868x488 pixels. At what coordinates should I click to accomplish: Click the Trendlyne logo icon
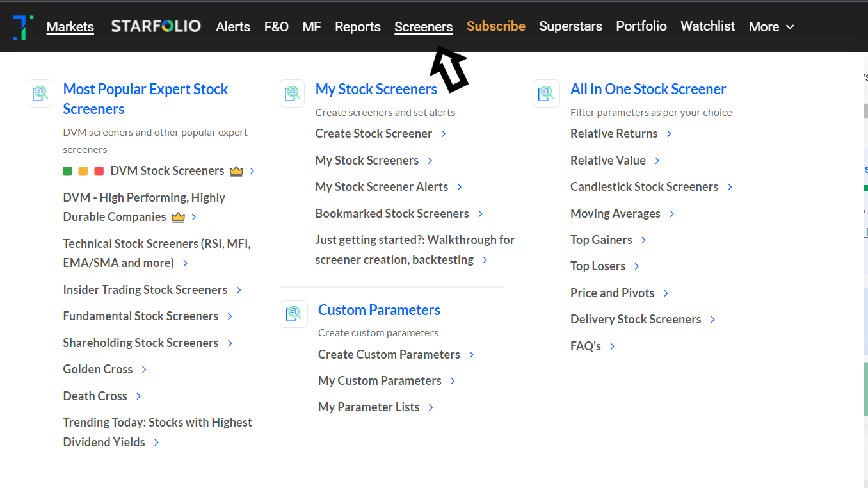23,27
